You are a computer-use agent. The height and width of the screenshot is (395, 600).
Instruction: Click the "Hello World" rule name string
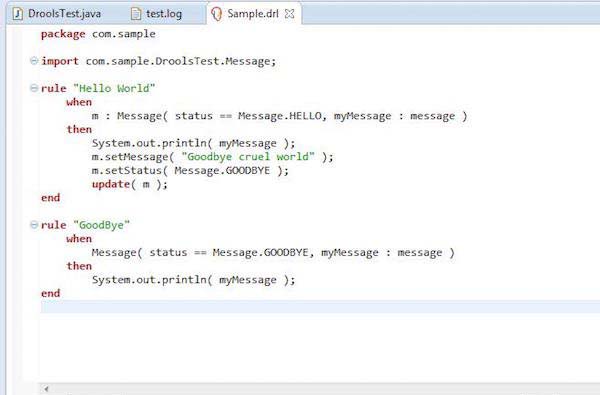[x=114, y=88]
